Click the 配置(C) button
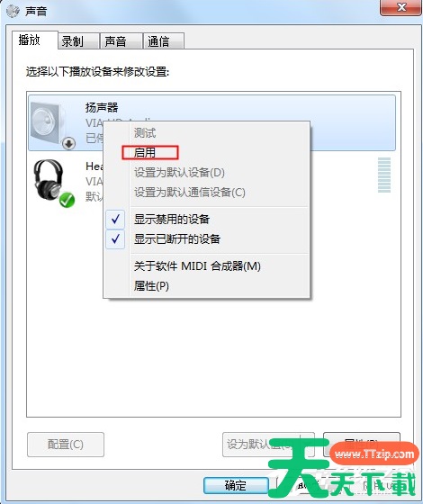The width and height of the screenshot is (423, 504). pos(66,445)
